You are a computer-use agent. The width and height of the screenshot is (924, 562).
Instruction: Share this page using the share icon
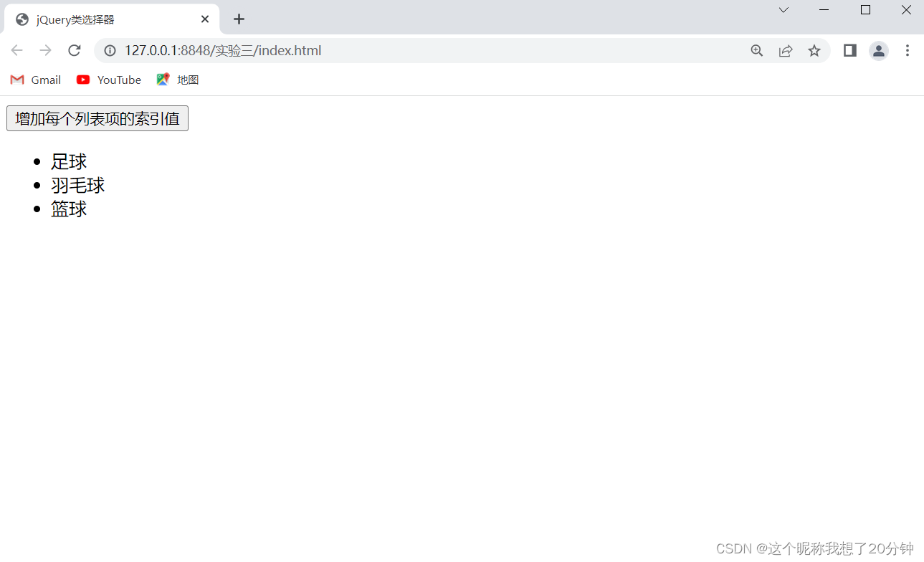point(786,51)
